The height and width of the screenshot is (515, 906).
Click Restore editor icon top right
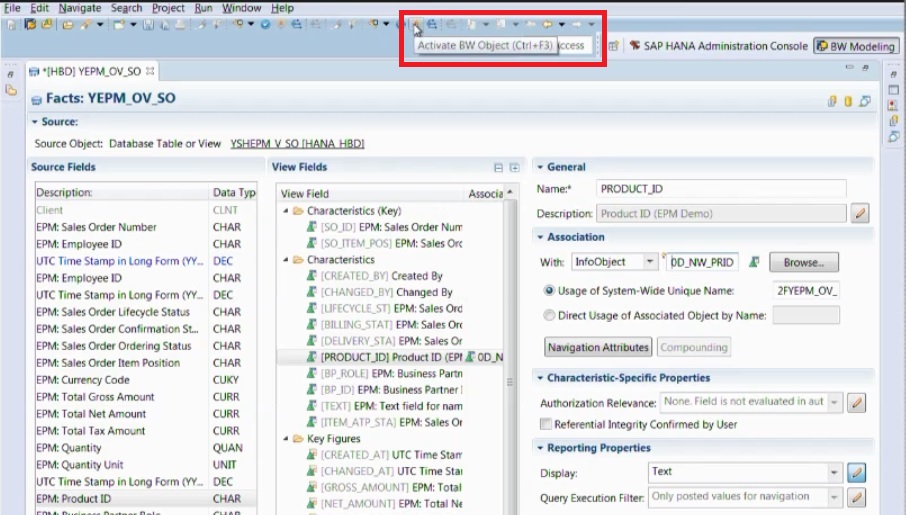tap(865, 68)
